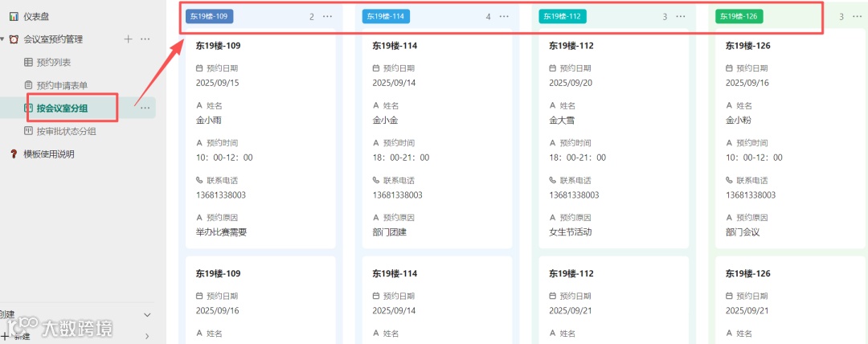Image resolution: width=868 pixels, height=344 pixels.
Task: Click the time 10：00-12：00 on 金小雨 card
Action: pos(224,158)
